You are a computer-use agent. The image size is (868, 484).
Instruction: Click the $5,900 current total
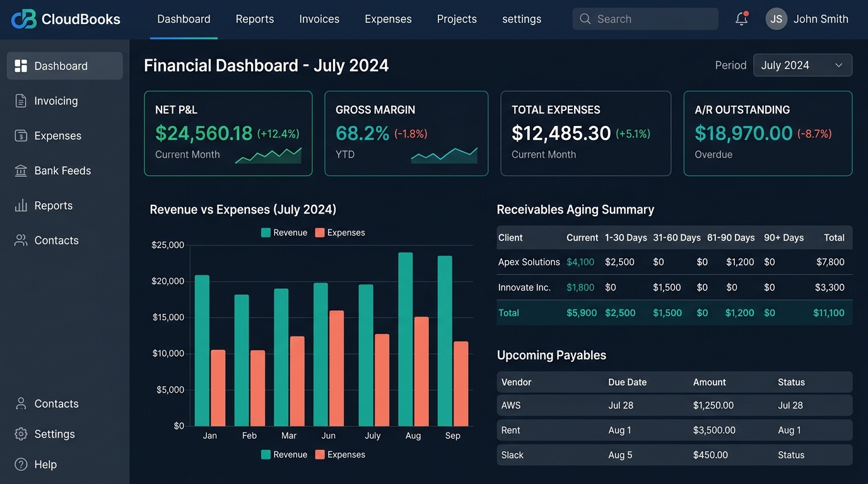tap(582, 313)
